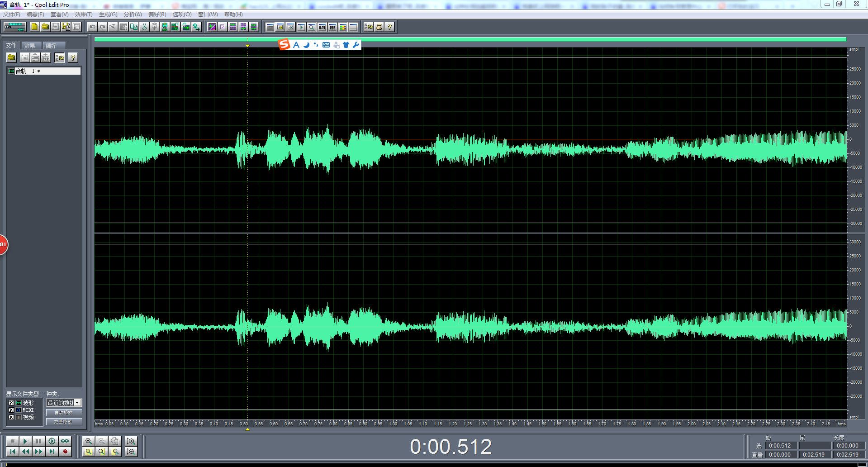The image size is (868, 467).
Task: Click the Sogou input method S logo
Action: point(284,44)
